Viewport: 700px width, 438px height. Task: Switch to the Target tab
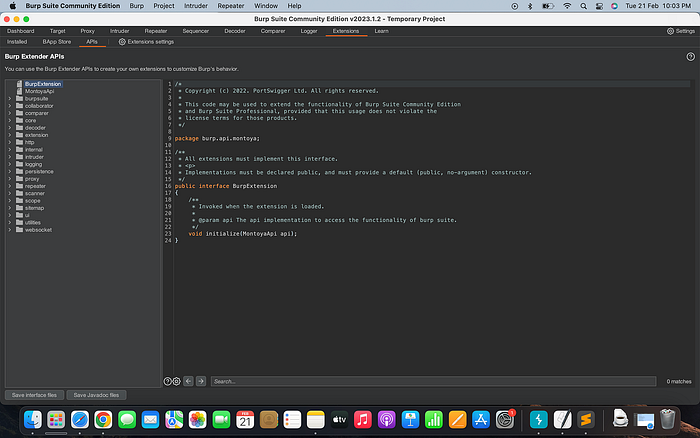(58, 31)
